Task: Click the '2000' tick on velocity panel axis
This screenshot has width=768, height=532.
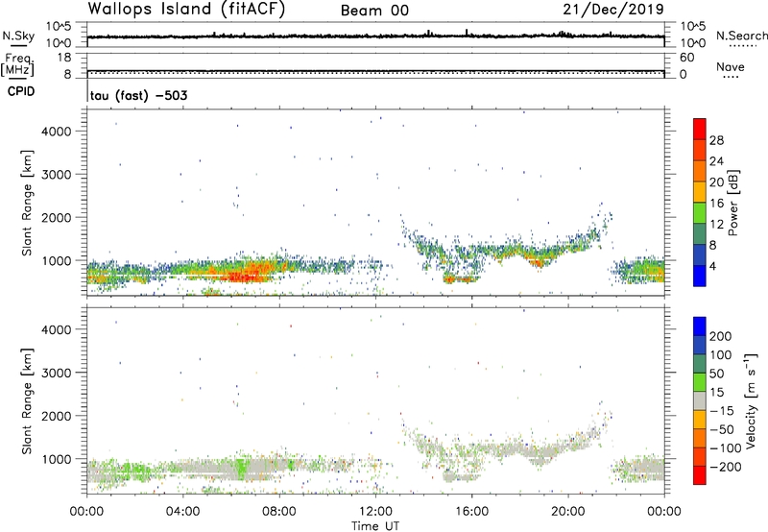Action: pos(57,416)
